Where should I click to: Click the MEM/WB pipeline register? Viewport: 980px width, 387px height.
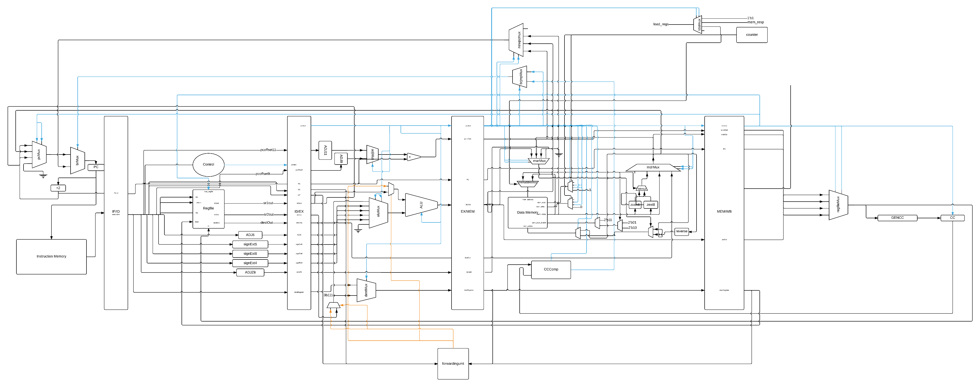click(x=724, y=213)
